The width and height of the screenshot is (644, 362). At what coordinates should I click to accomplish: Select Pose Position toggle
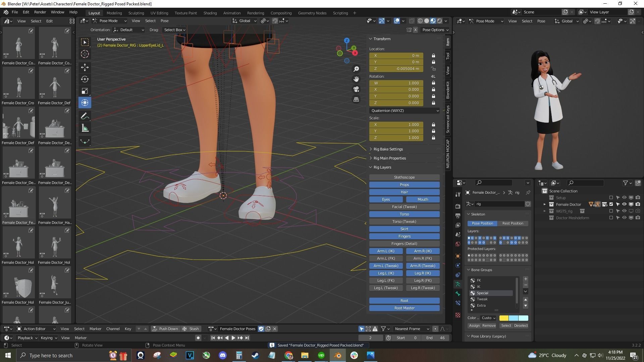coord(482,223)
